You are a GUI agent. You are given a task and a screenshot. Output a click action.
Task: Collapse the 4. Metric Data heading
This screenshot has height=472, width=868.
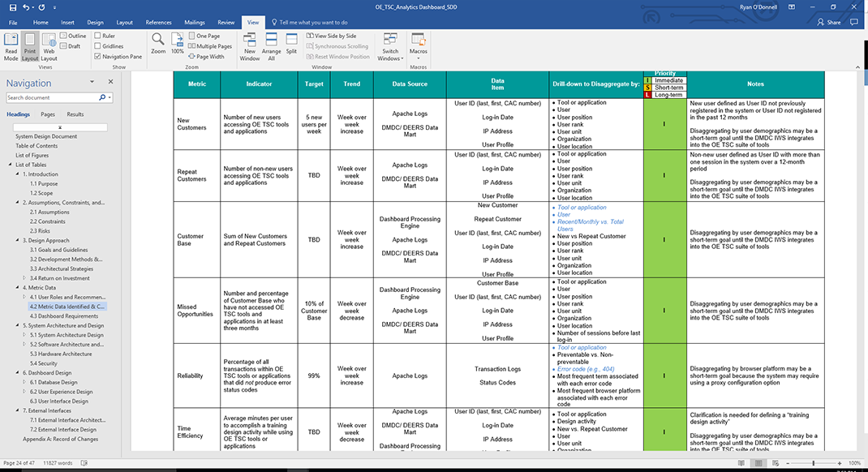click(19, 288)
